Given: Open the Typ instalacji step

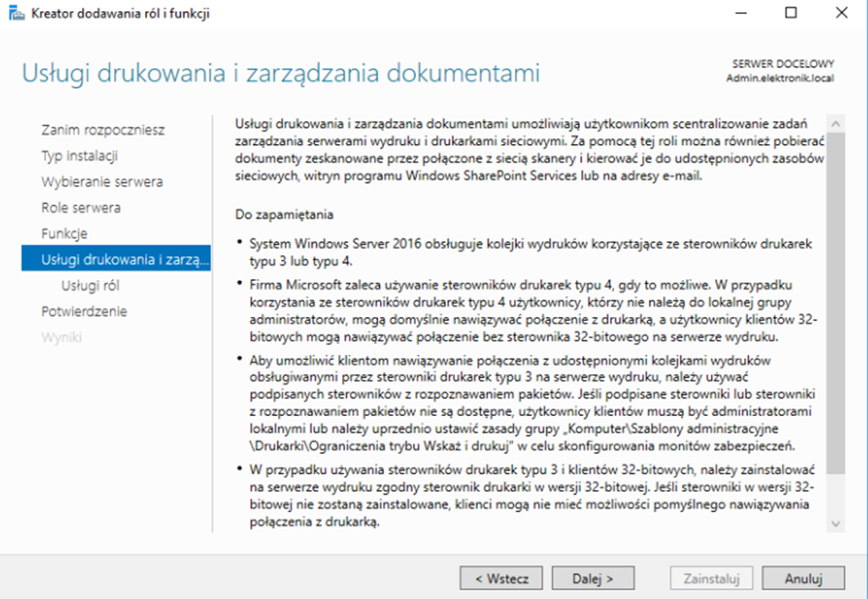Looking at the screenshot, I should click(79, 156).
